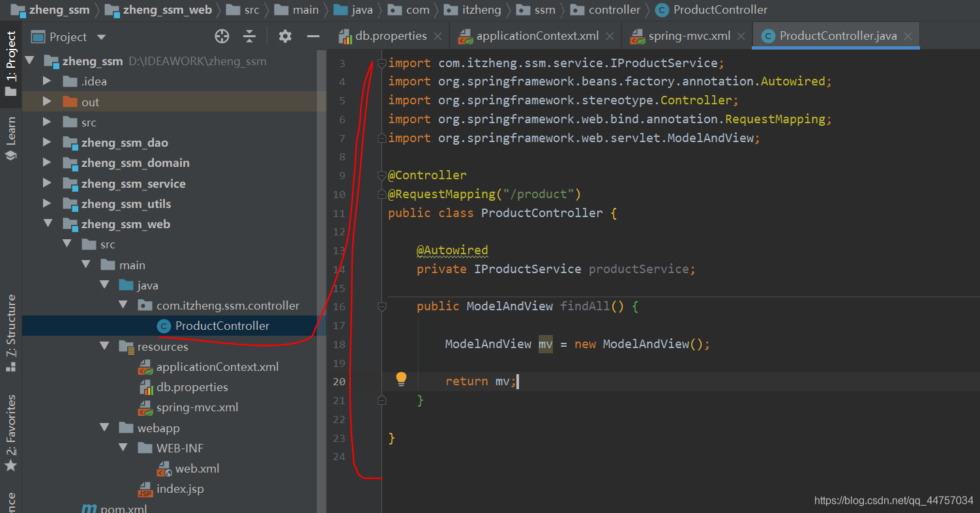Open the 7: Structure tool window
Viewport: 980px width, 513px height.
[x=11, y=332]
